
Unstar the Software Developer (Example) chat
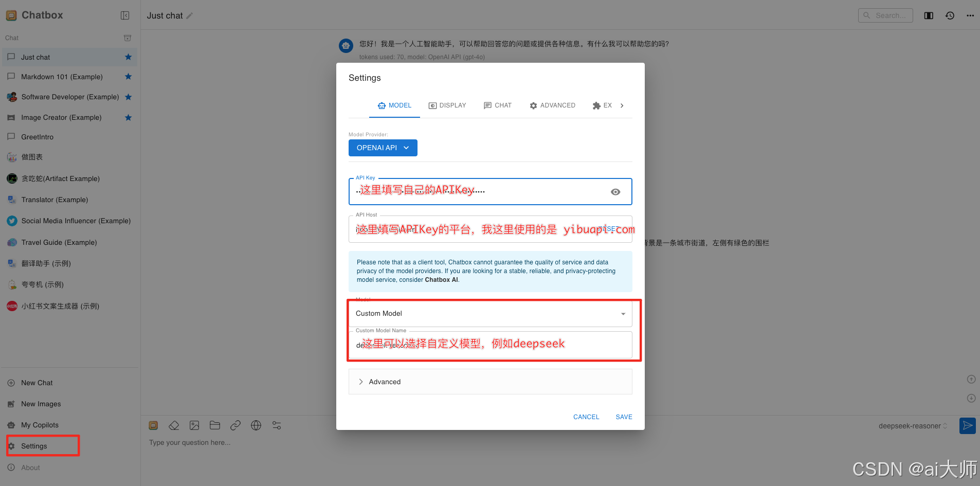[x=129, y=97]
